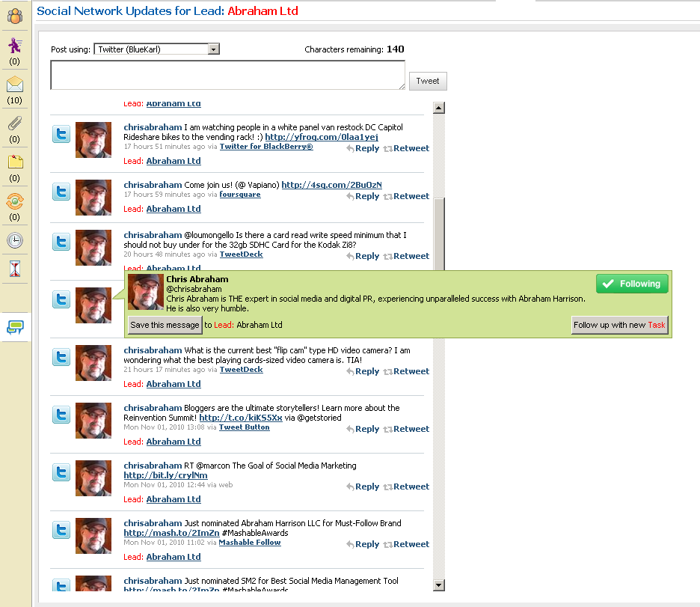This screenshot has width=700, height=607.
Task: Open the yfrog.com/0laa1yej link
Action: [x=322, y=137]
